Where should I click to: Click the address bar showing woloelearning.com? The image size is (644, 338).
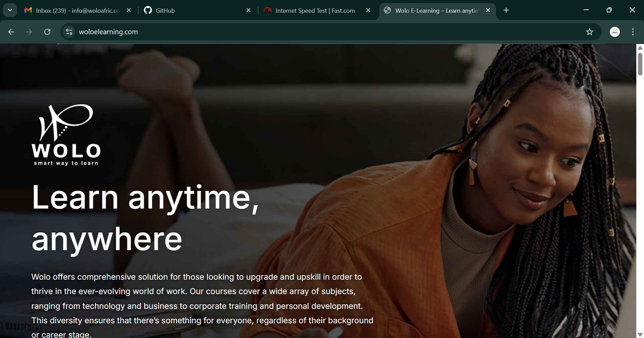(x=108, y=32)
